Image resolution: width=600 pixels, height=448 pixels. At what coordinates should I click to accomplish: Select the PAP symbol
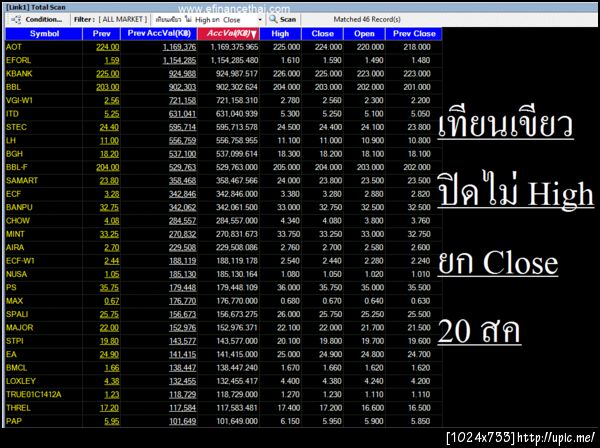tap(14, 421)
